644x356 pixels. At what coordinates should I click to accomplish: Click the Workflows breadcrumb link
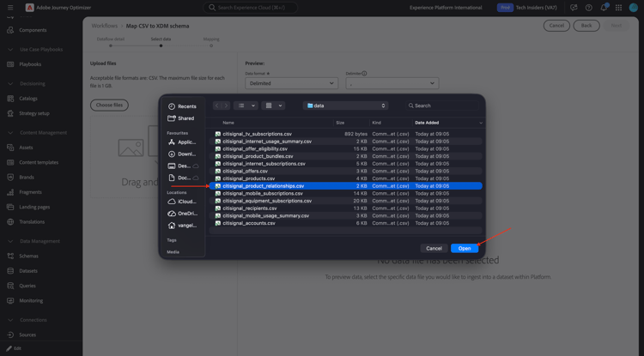click(104, 26)
